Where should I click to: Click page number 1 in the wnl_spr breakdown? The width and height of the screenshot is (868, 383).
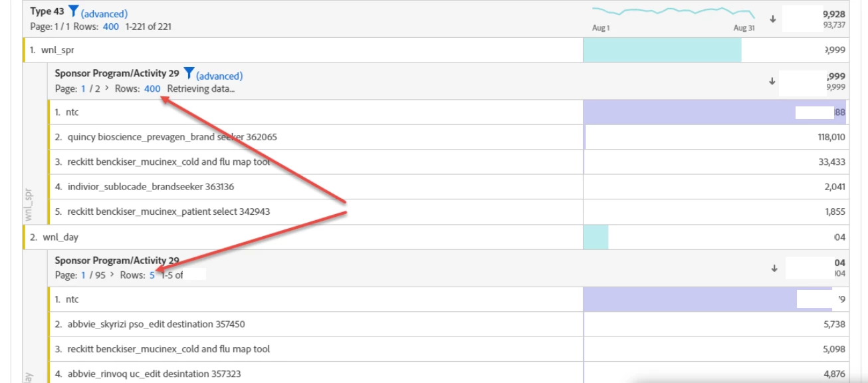[83, 88]
